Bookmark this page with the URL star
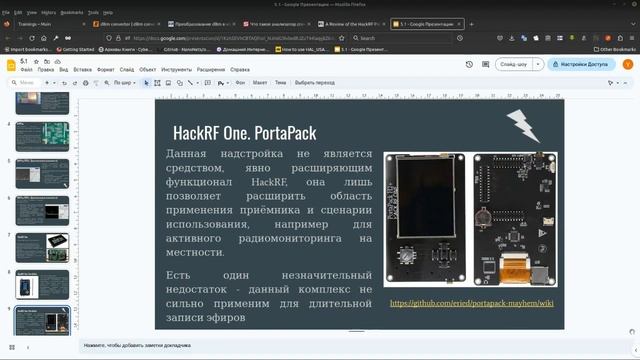This screenshot has width=640, height=360. (342, 38)
